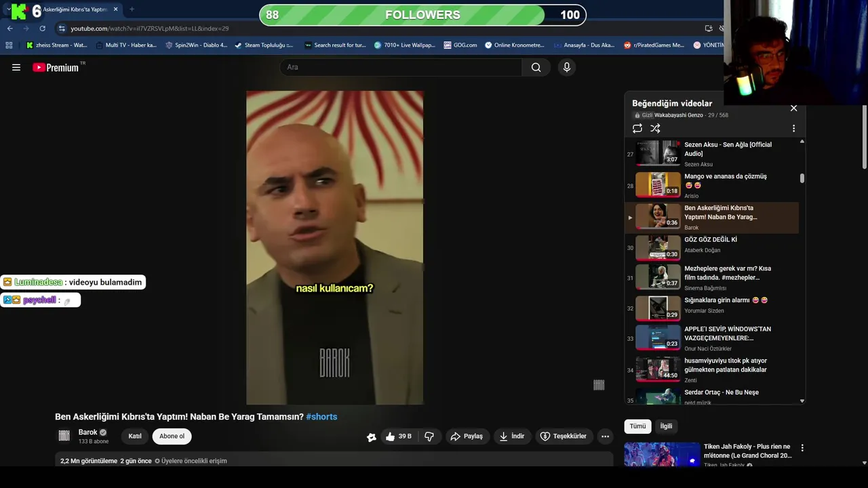This screenshot has height=488, width=868.
Task: Click the followers goal progress bar
Action: tap(422, 15)
